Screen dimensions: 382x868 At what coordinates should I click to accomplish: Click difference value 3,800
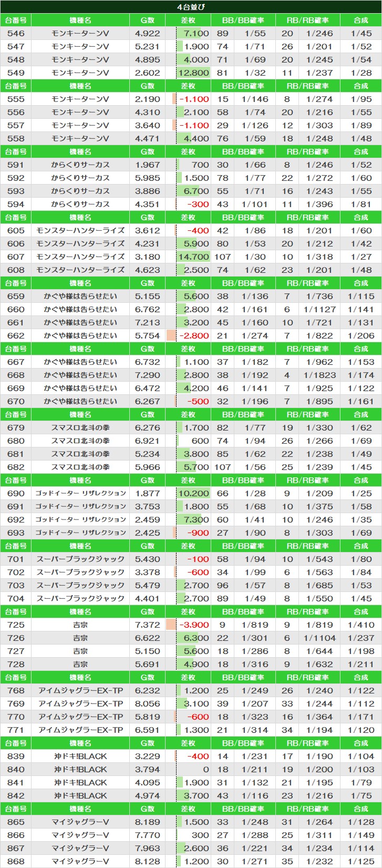pos(197,454)
